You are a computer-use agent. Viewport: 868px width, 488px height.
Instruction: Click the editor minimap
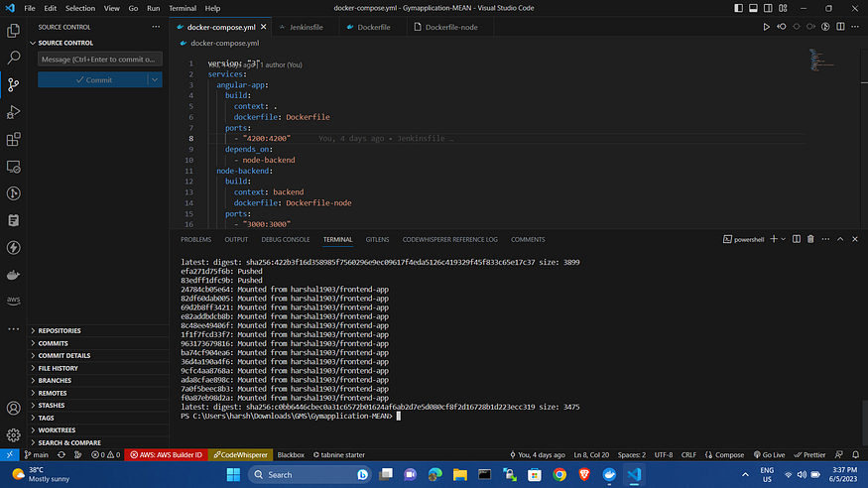pyautogui.click(x=821, y=60)
